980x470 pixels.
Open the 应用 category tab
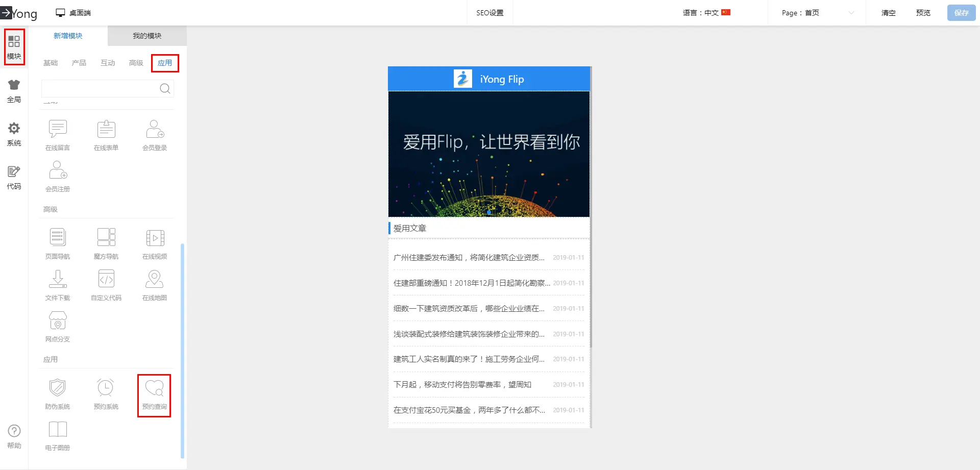coord(165,63)
